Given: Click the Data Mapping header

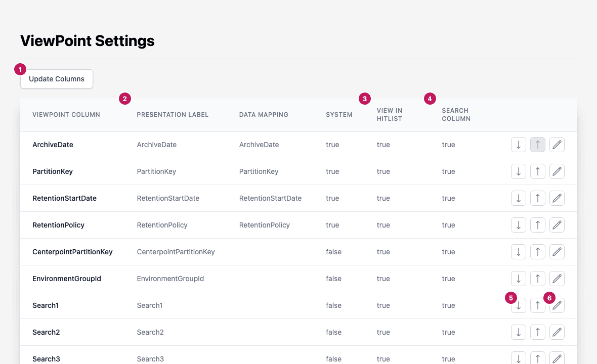Looking at the screenshot, I should [x=264, y=114].
